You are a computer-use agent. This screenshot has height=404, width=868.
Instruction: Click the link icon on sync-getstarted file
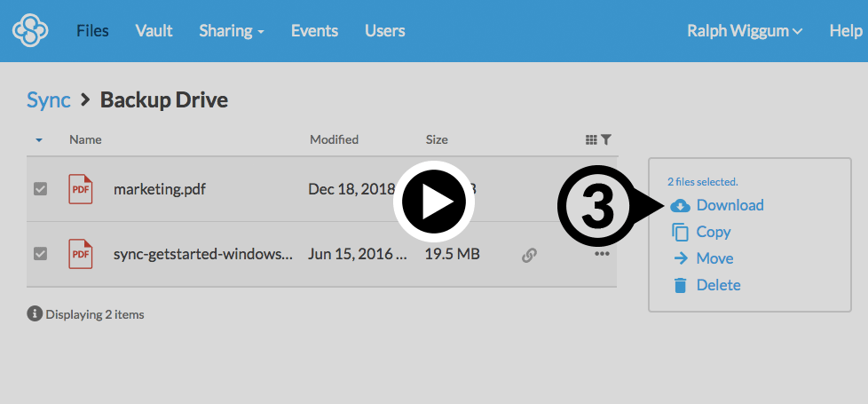[x=529, y=255]
